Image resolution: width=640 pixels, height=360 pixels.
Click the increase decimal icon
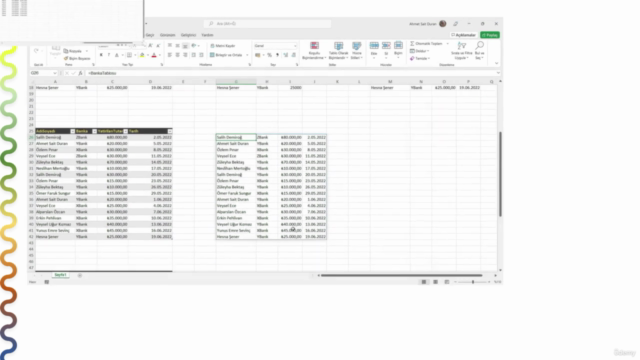pyautogui.click(x=285, y=55)
